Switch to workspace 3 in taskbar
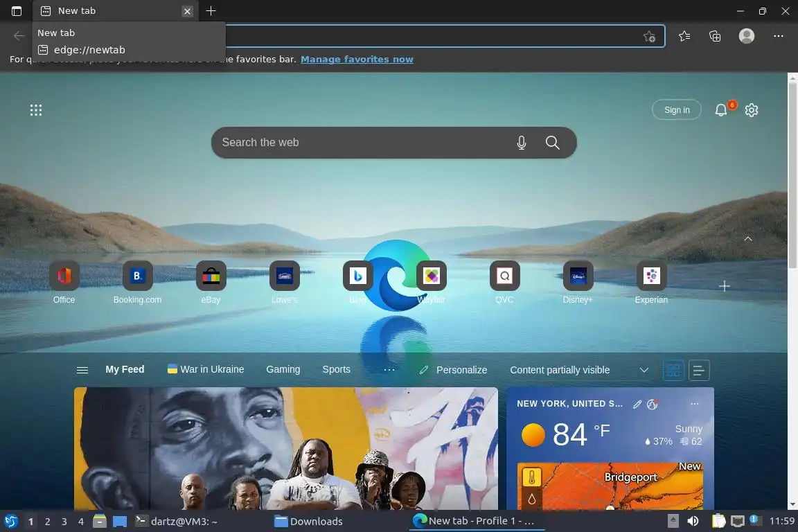The width and height of the screenshot is (798, 532). click(64, 522)
